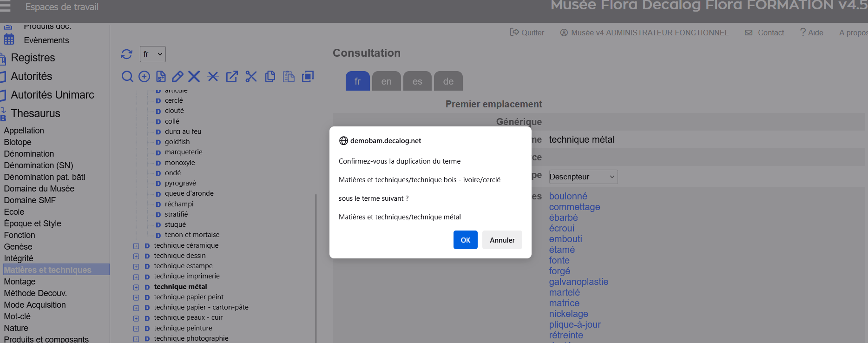This screenshot has width=868, height=343.
Task: Click the refresh thesaurus tree icon
Action: [x=126, y=54]
